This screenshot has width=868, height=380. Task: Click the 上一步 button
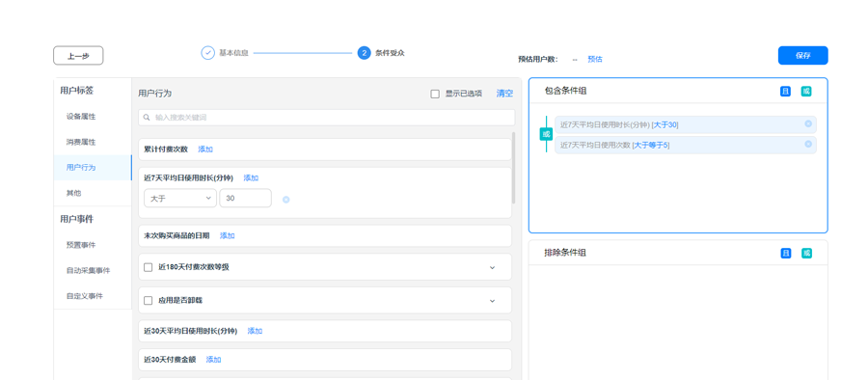(78, 55)
